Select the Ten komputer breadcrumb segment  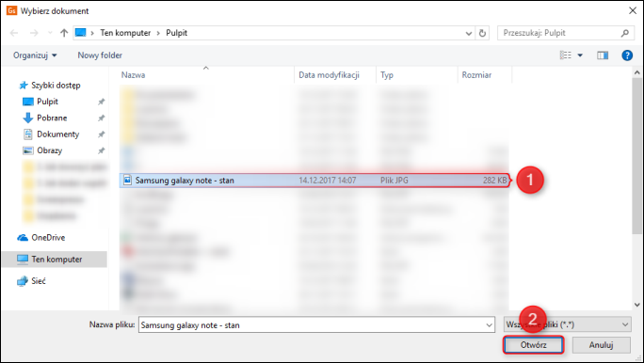[125, 33]
